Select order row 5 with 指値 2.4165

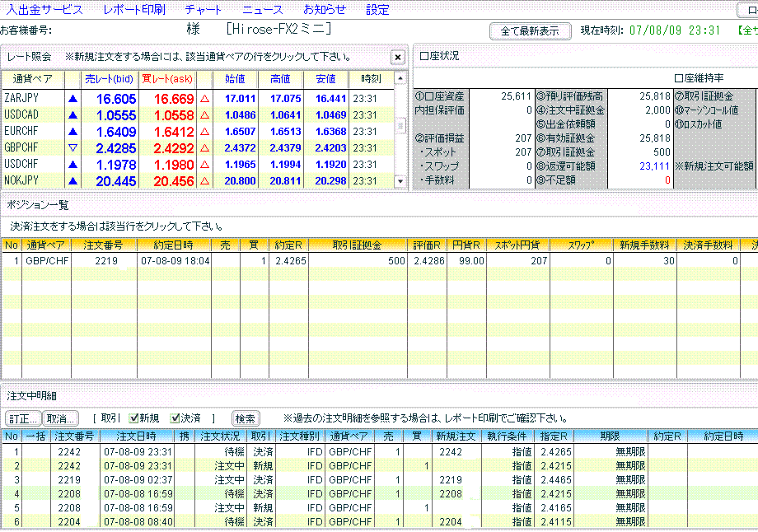(x=377, y=508)
